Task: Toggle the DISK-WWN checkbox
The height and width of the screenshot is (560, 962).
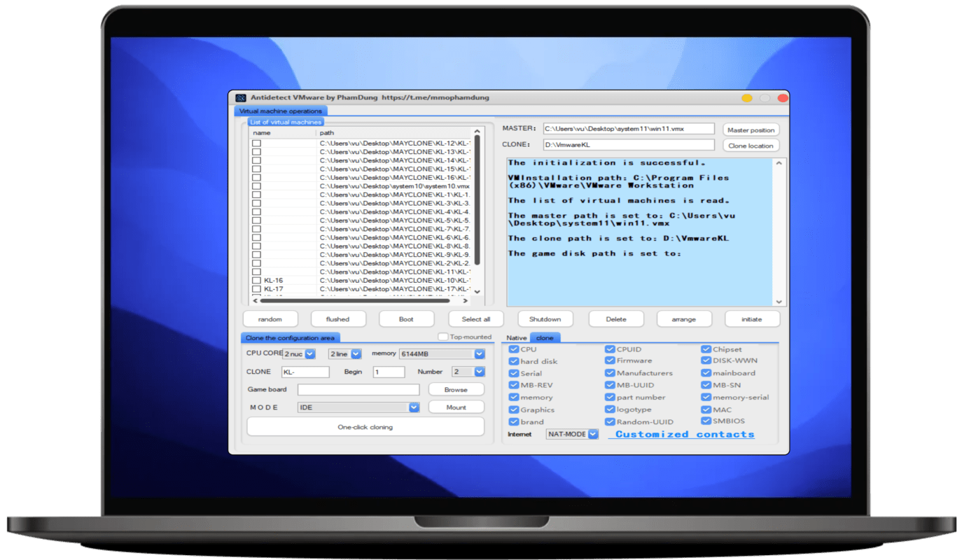Action: point(706,360)
